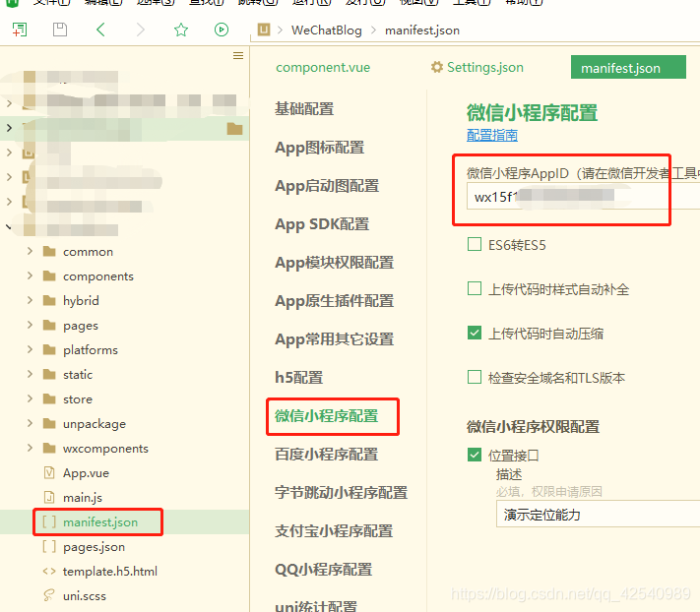Open App启动图配置 section
Viewport: 700px width, 612px height.
click(x=327, y=186)
